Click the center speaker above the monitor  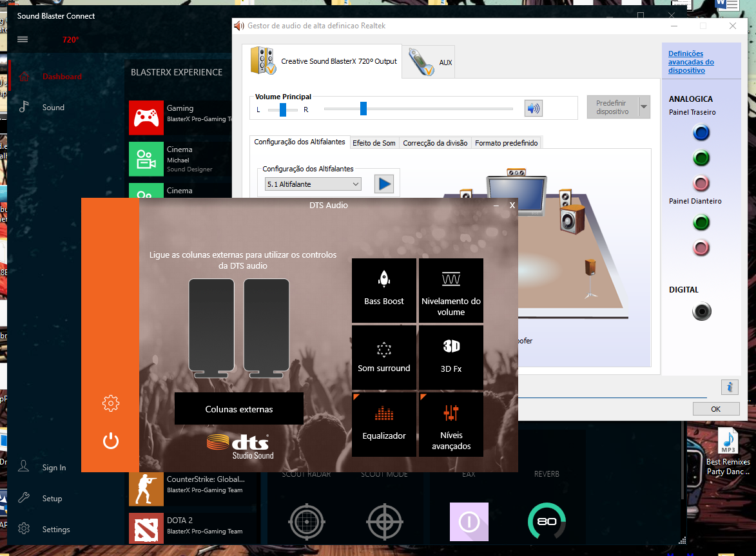pos(516,172)
